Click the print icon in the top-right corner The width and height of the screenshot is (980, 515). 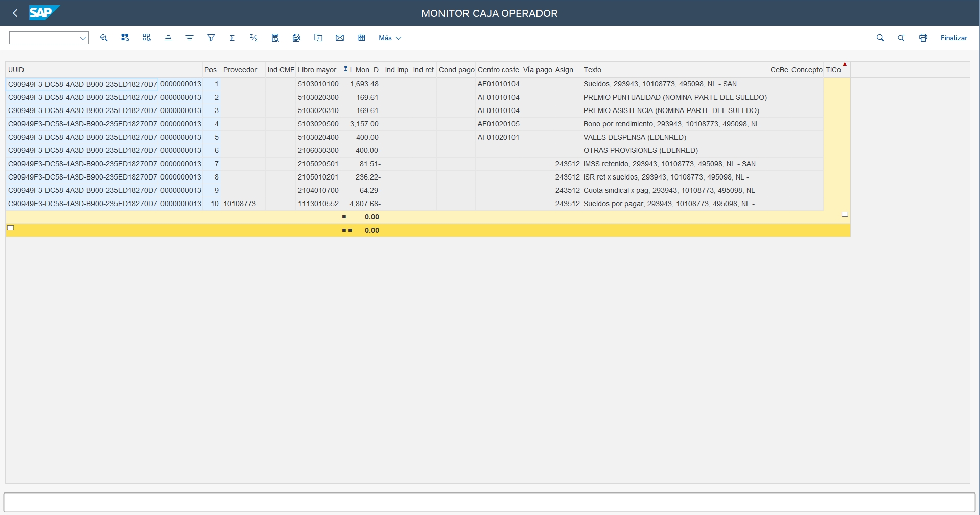click(923, 37)
